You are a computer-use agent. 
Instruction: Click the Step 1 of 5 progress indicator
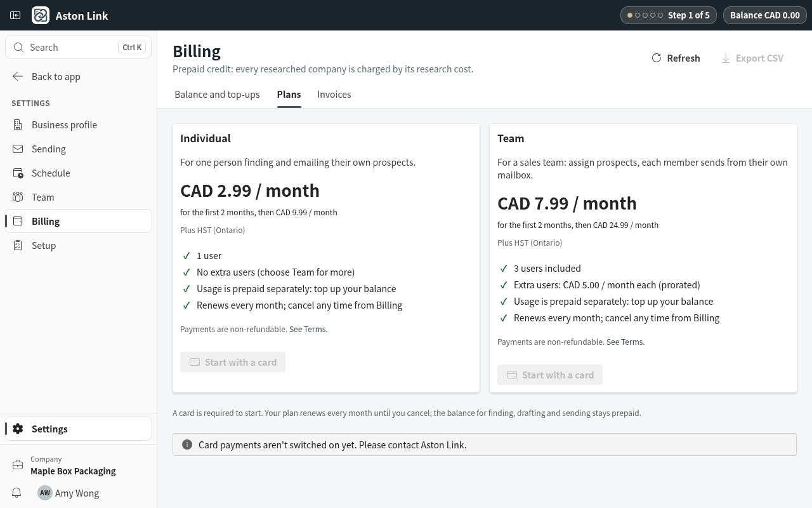(x=669, y=15)
